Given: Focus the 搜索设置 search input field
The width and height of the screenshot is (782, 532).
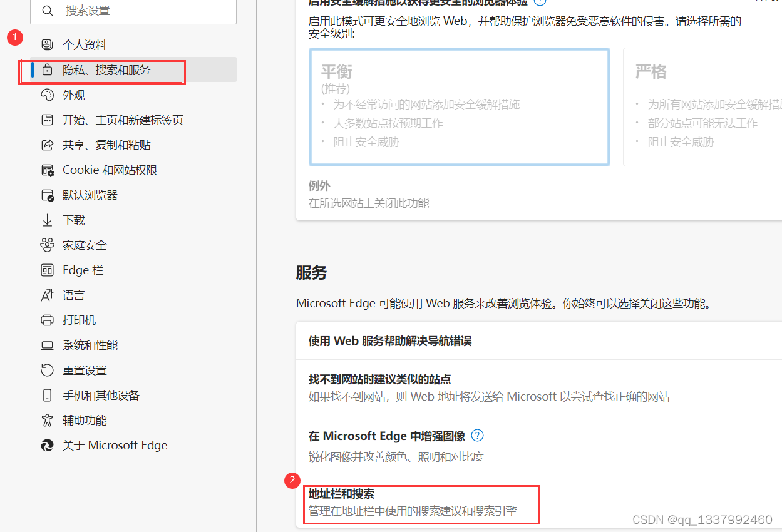Looking at the screenshot, I should [133, 11].
